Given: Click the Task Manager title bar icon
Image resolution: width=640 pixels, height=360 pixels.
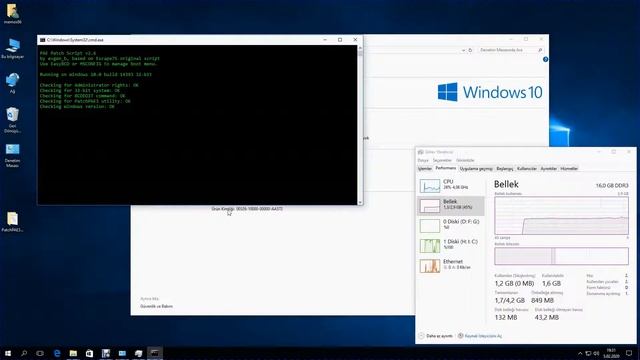Looking at the screenshot, I should [x=420, y=152].
